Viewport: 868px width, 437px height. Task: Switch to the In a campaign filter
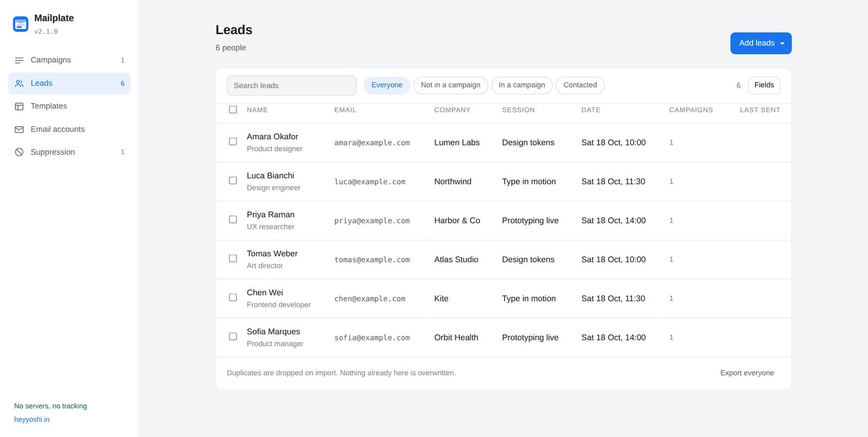(522, 85)
